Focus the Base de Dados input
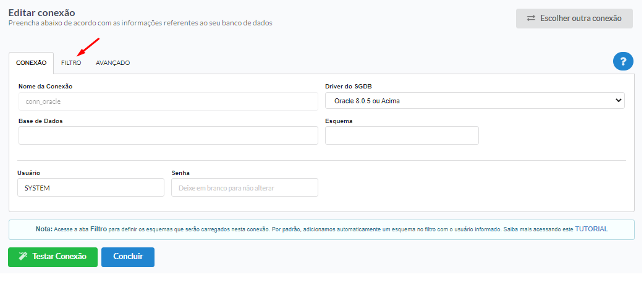 point(168,135)
